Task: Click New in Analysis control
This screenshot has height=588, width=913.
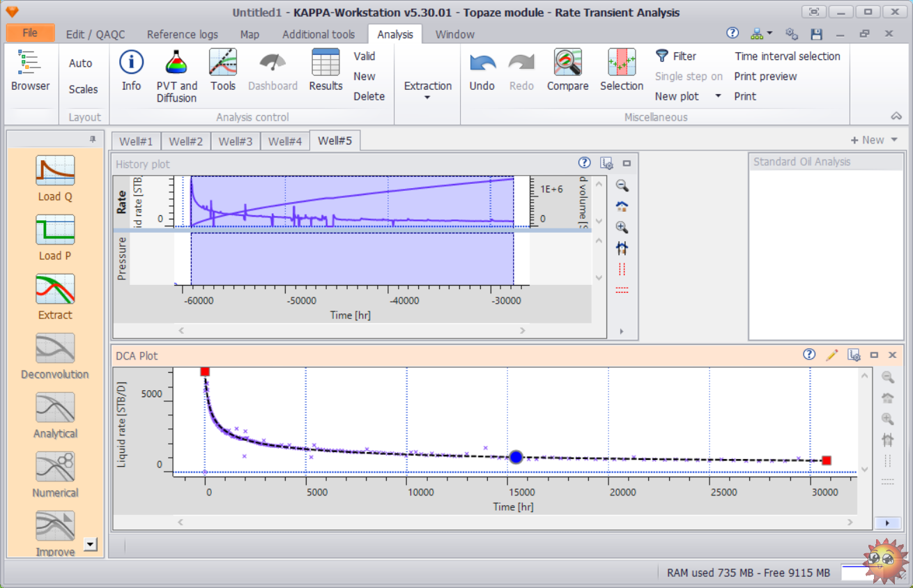Action: pos(365,77)
